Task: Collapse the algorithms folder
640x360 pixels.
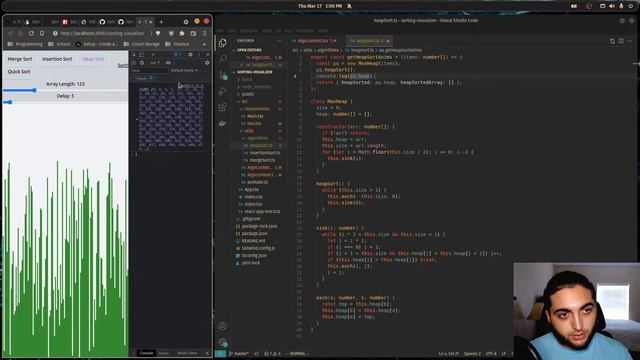Action: point(257,138)
